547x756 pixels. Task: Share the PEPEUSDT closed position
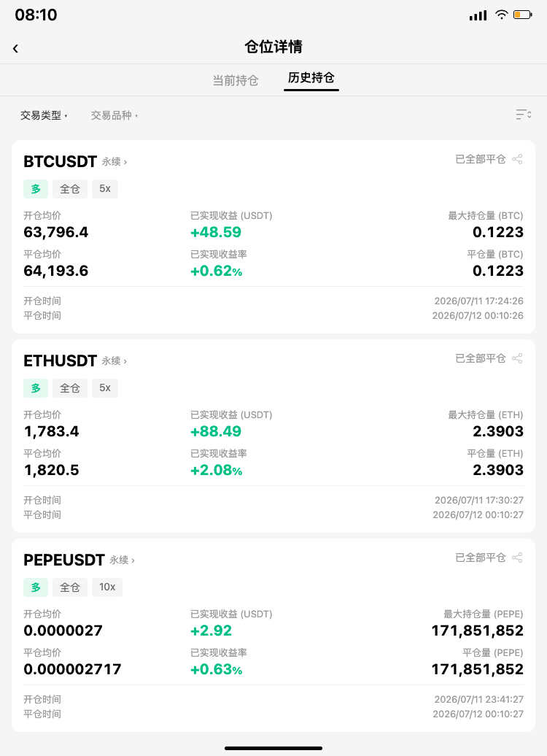click(517, 558)
